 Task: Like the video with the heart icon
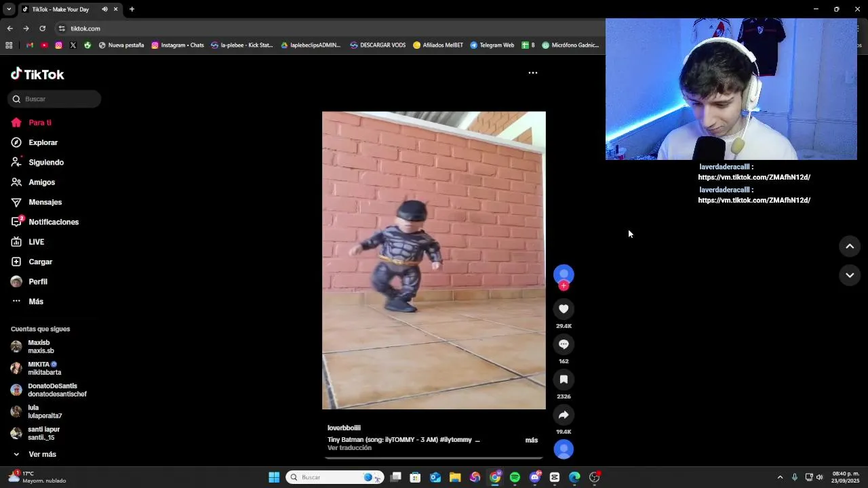564,309
